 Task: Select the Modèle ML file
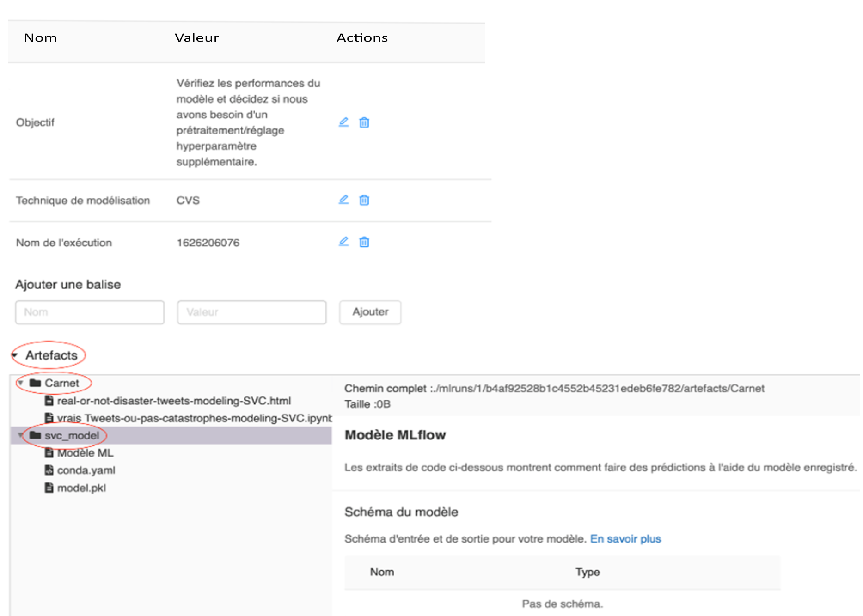coord(85,453)
